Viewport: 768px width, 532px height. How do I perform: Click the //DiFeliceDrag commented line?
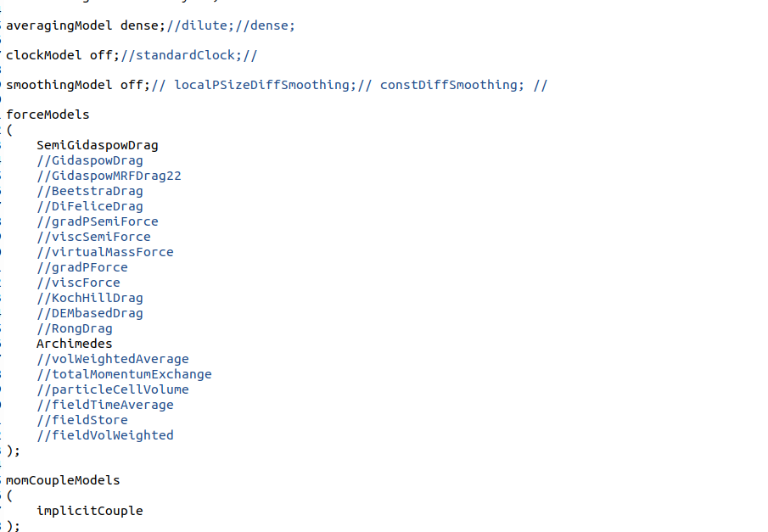point(89,206)
